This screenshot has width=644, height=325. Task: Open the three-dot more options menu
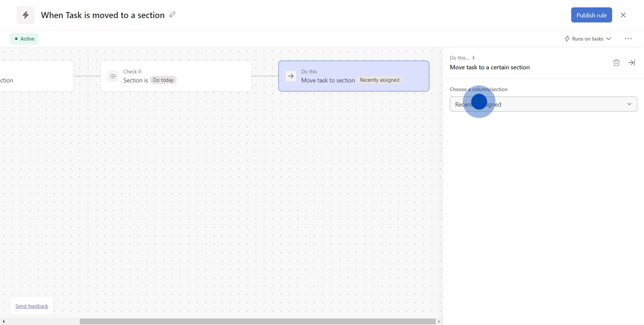tap(628, 39)
